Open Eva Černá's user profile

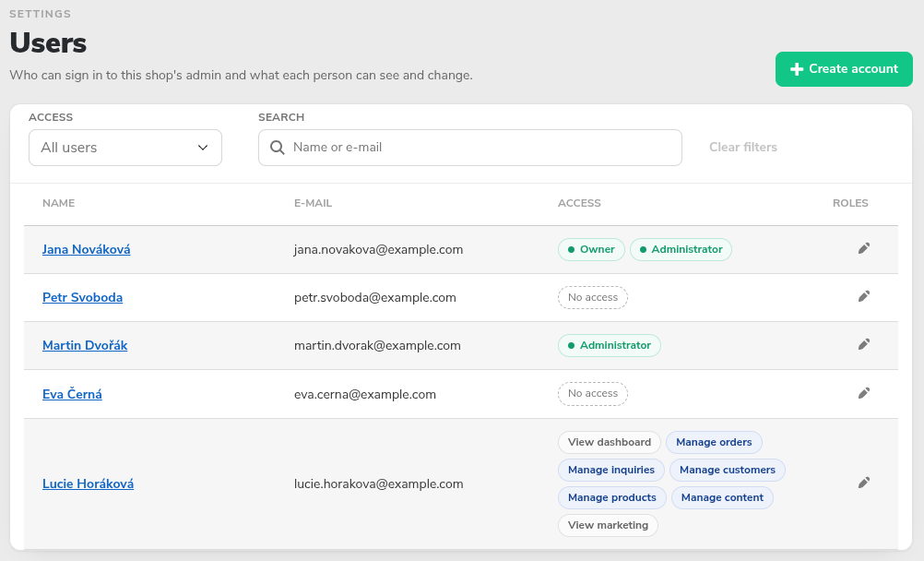(x=72, y=394)
